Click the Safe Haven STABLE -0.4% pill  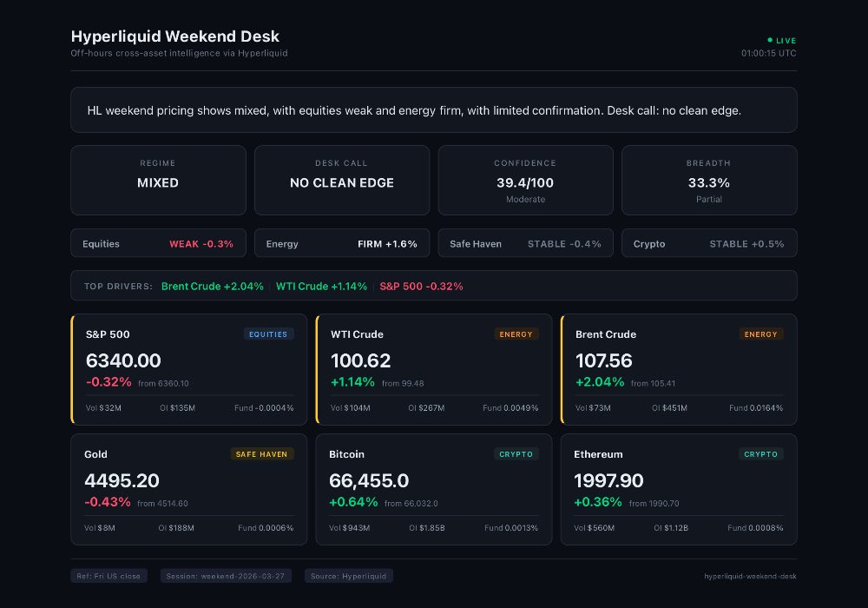pyautogui.click(x=525, y=243)
